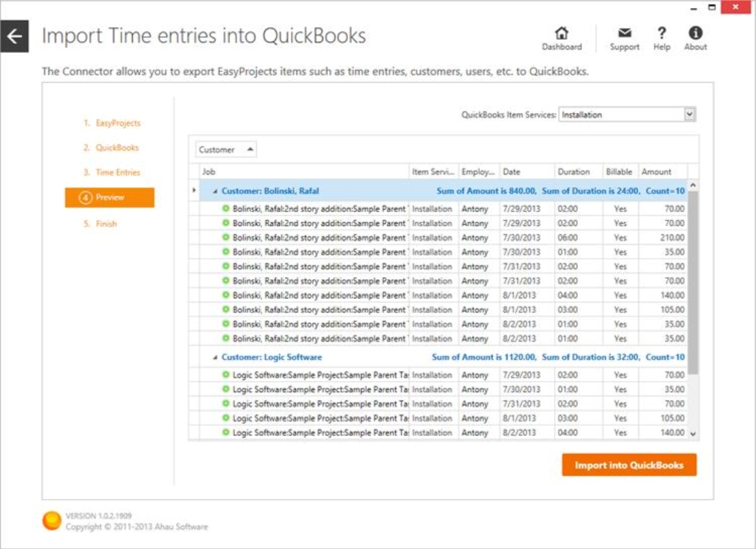Click scrollbar up arrow of grid
This screenshot has width=756, height=549.
[x=693, y=186]
